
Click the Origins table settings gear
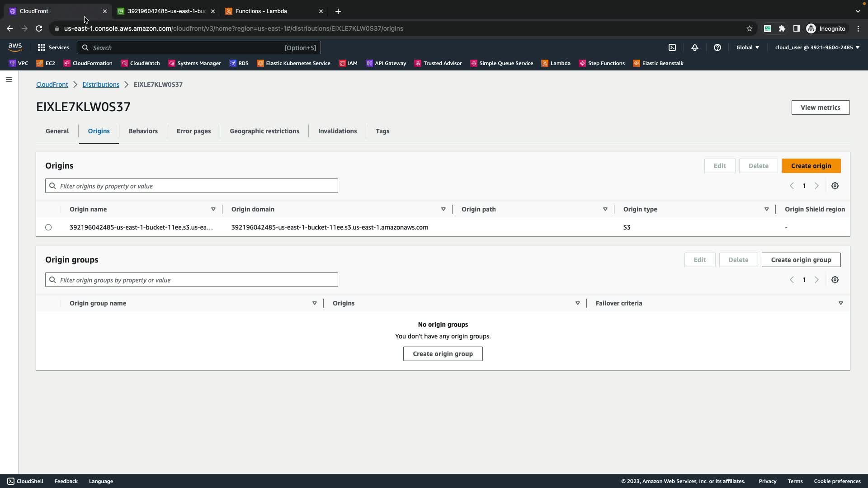[835, 186]
